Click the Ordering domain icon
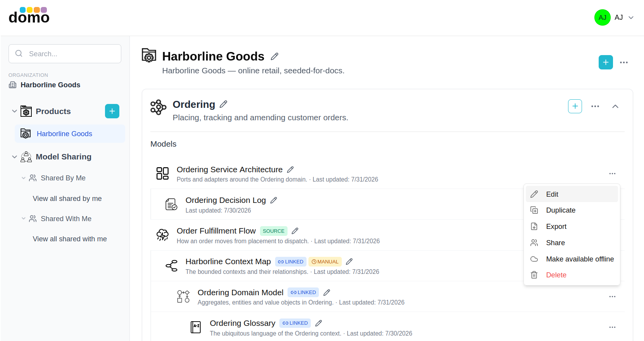The image size is (644, 341). click(158, 107)
